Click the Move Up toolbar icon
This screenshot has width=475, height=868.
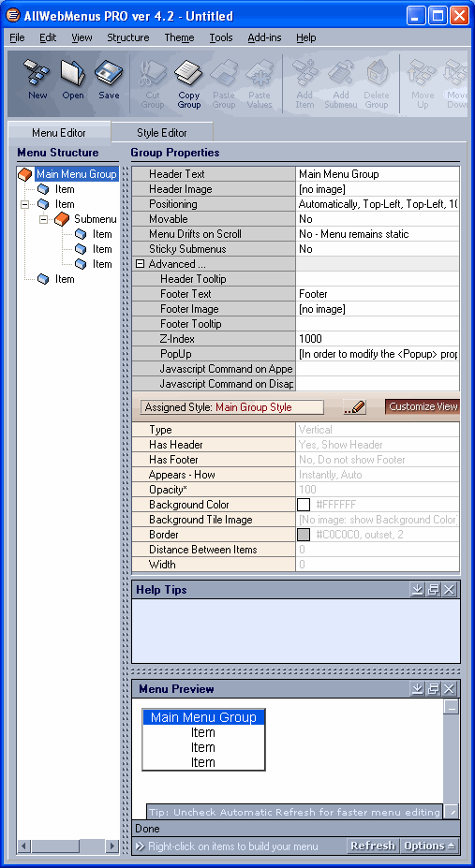[x=423, y=84]
